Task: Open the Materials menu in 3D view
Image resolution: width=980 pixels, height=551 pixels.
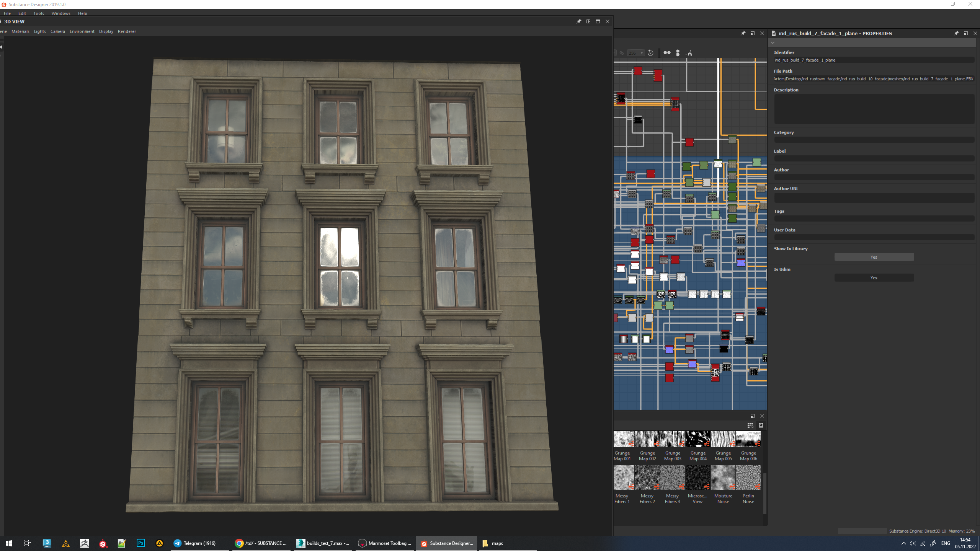Action: pos(20,31)
